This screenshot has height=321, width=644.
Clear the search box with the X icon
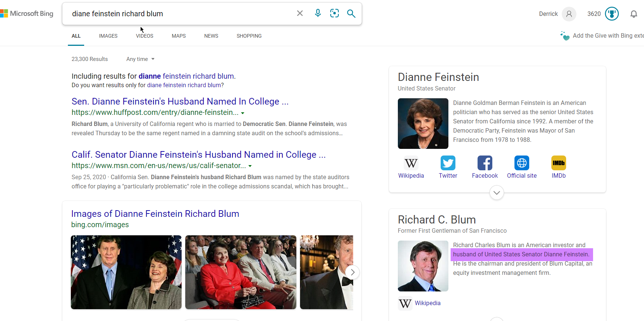tap(300, 14)
